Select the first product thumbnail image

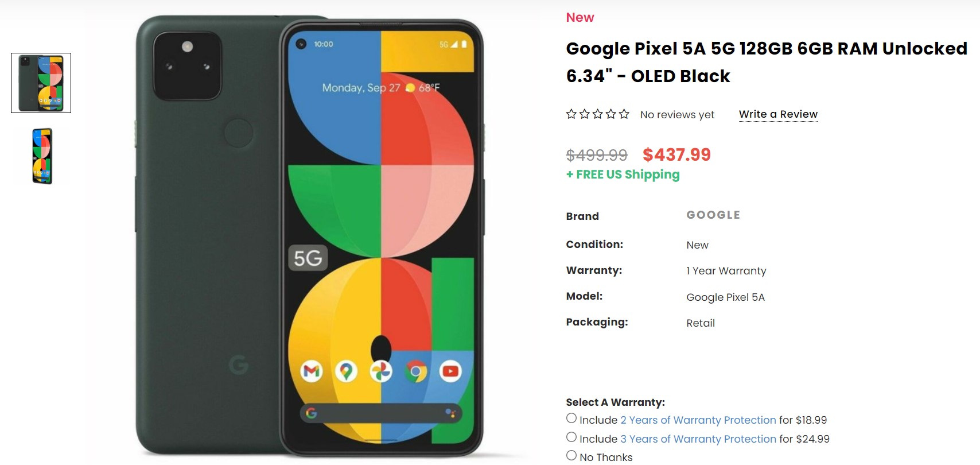[41, 83]
